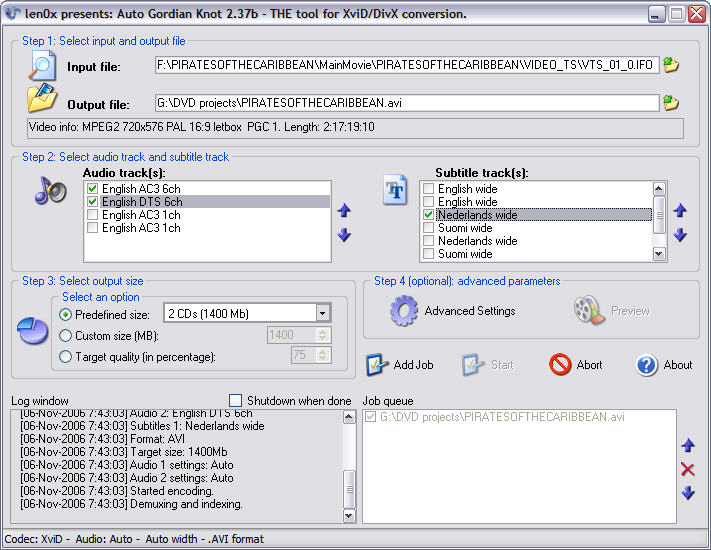Viewport: 711px width, 550px height.
Task: Click the Preview film reel icon
Action: 589,311
